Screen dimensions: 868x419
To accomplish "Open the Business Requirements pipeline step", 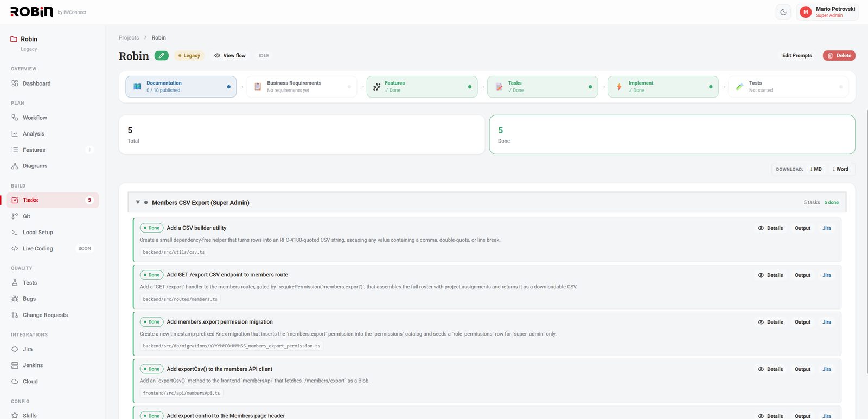I will [x=302, y=87].
